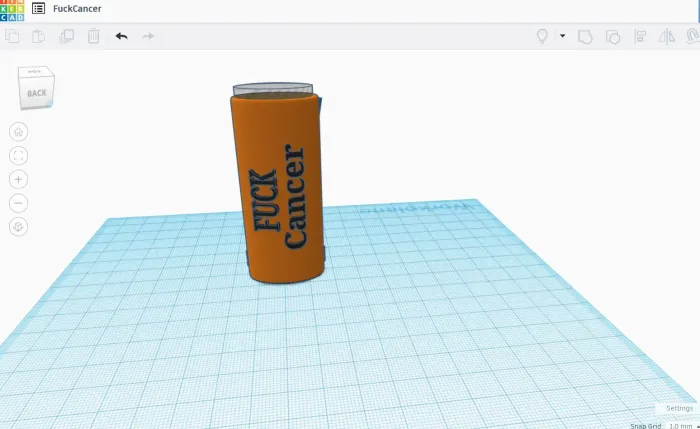Click the FuckCancer design name
The width and height of the screenshot is (700, 429).
(x=77, y=8)
